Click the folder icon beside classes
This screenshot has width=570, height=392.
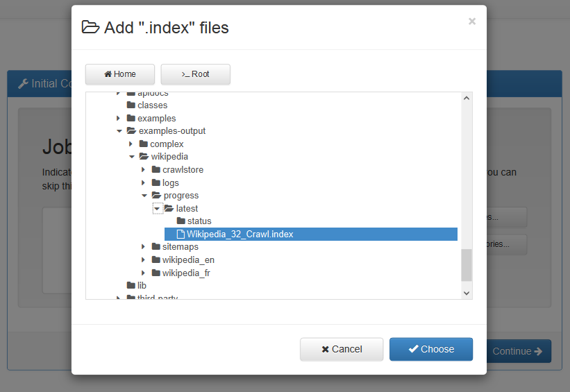[x=131, y=105]
